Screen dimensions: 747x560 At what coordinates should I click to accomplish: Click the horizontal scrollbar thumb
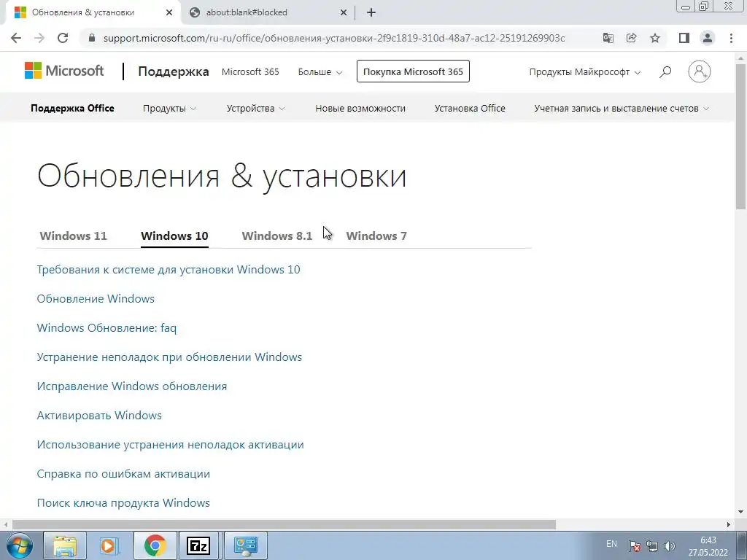[284, 524]
